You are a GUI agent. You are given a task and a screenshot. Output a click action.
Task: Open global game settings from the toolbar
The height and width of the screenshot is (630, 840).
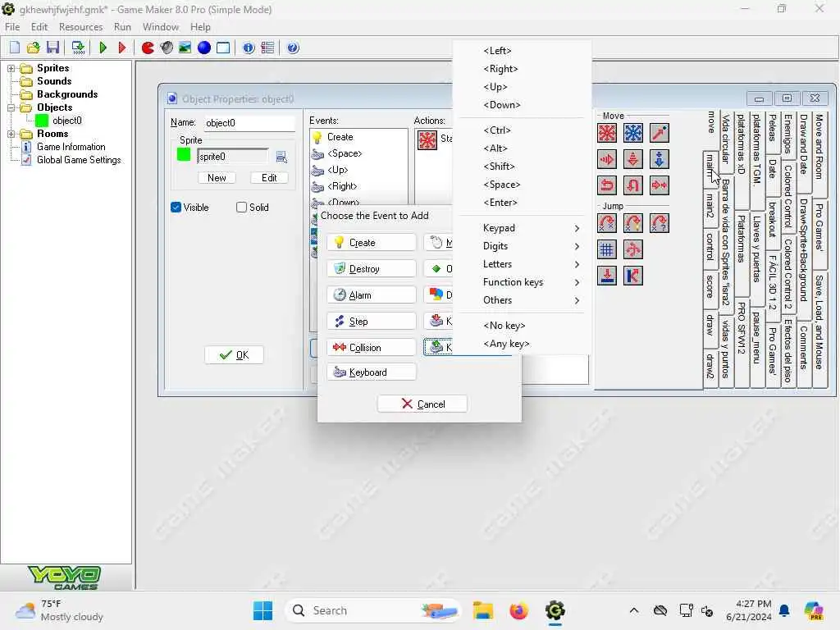267,48
